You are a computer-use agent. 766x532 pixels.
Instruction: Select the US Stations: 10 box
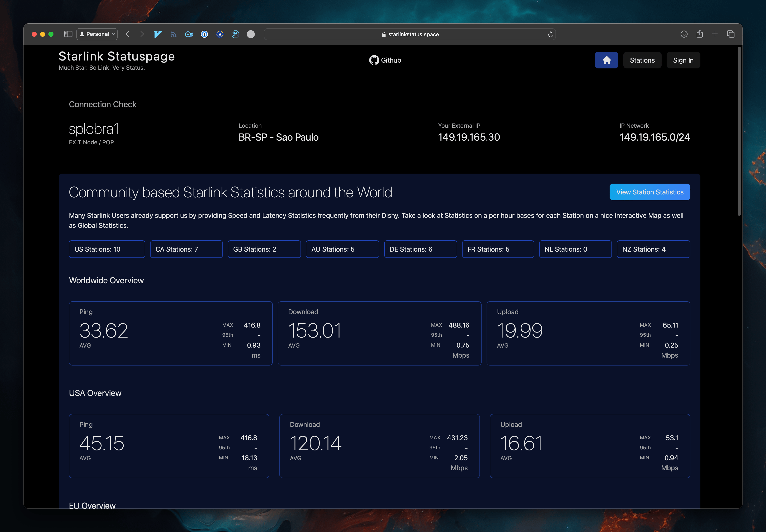(107, 249)
